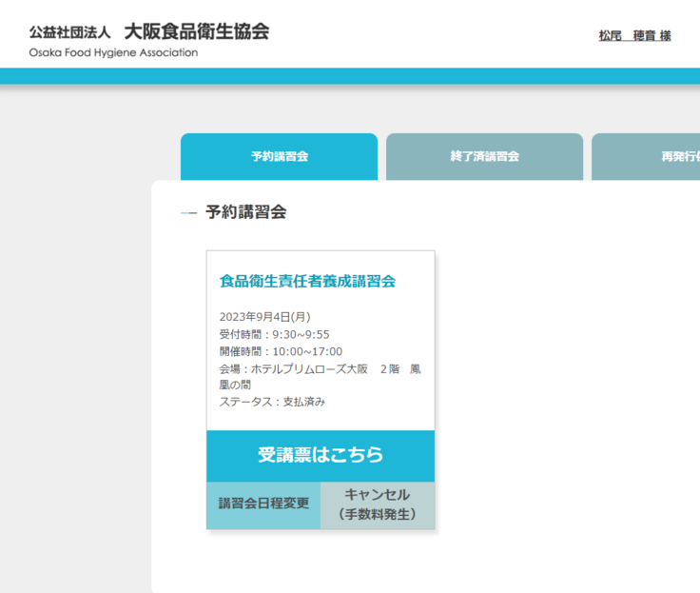Switch to the 終了済講習会 tab

tap(484, 156)
